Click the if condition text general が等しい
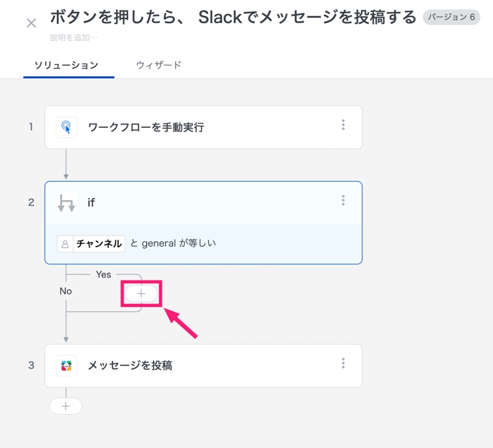493x448 pixels. coord(178,243)
